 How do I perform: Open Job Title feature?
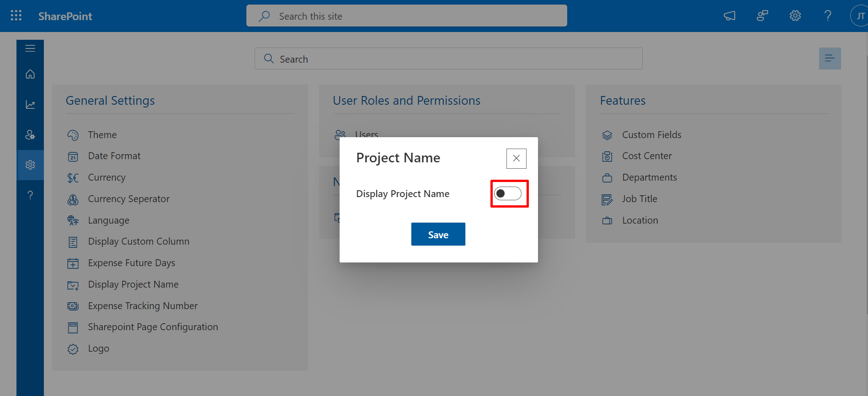(x=639, y=199)
